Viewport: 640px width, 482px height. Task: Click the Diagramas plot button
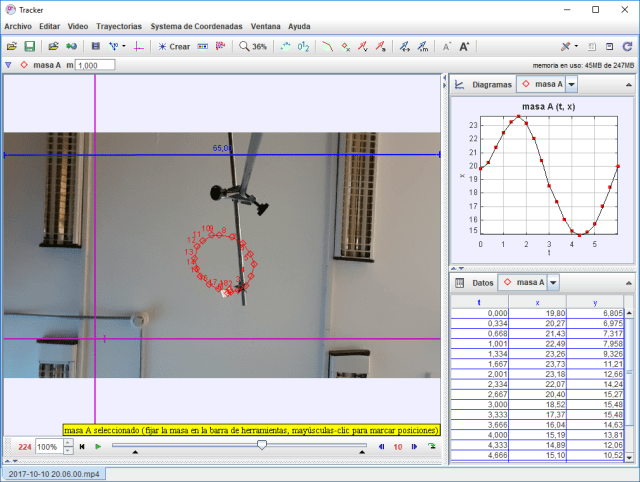[484, 85]
